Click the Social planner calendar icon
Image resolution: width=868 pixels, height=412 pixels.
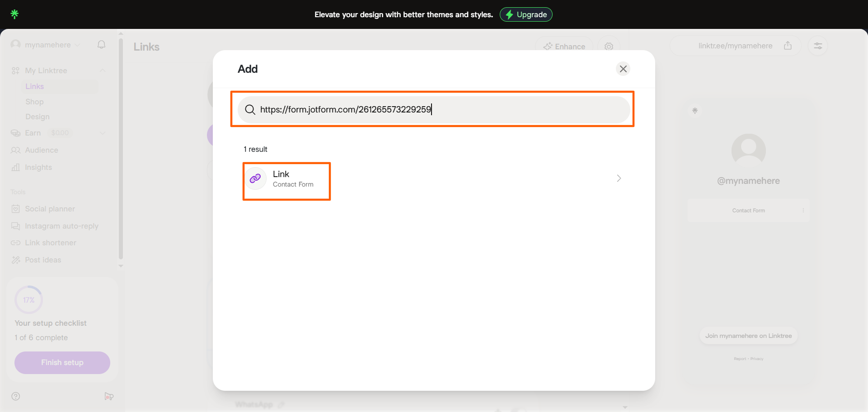pos(16,209)
